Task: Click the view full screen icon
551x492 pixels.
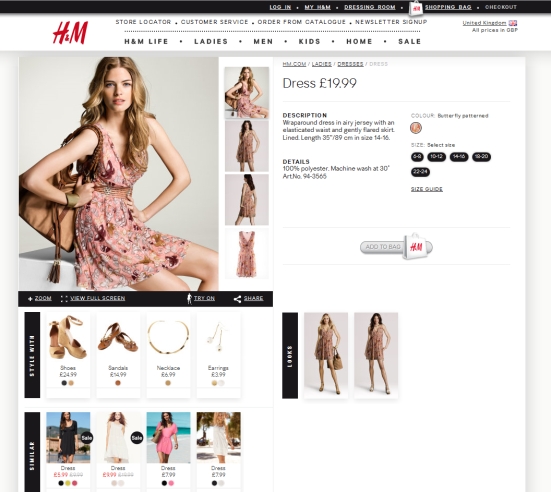Action: tap(64, 299)
